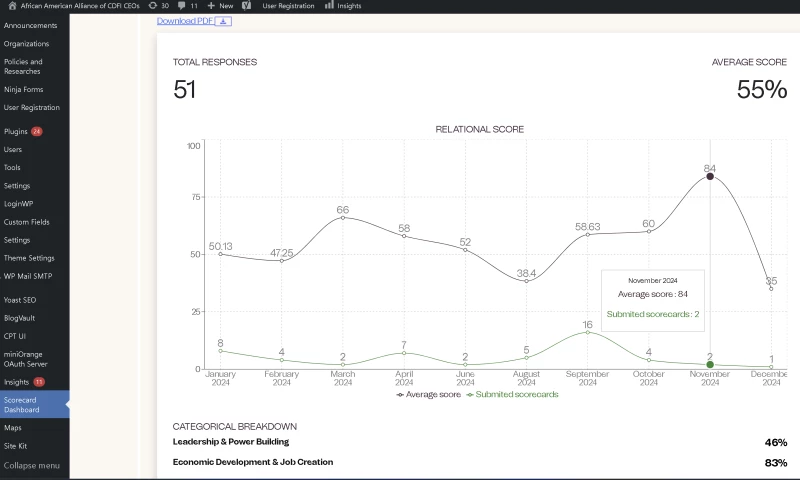Click the Insights bar chart icon
Image resolution: width=800 pixels, height=480 pixels.
point(329,6)
